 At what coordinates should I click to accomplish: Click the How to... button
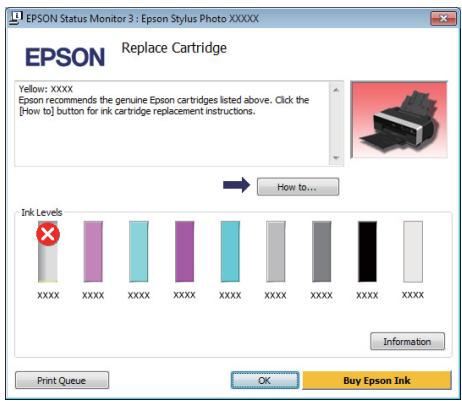298,187
